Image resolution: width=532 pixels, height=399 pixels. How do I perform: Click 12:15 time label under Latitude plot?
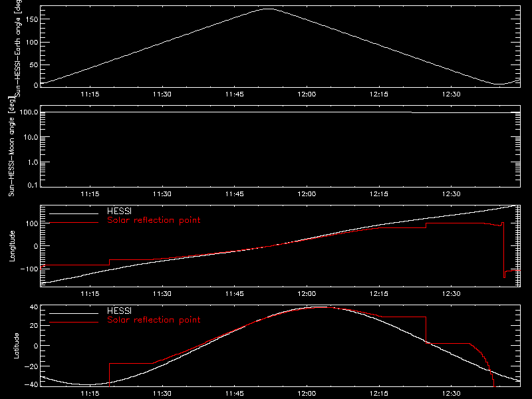(x=379, y=393)
